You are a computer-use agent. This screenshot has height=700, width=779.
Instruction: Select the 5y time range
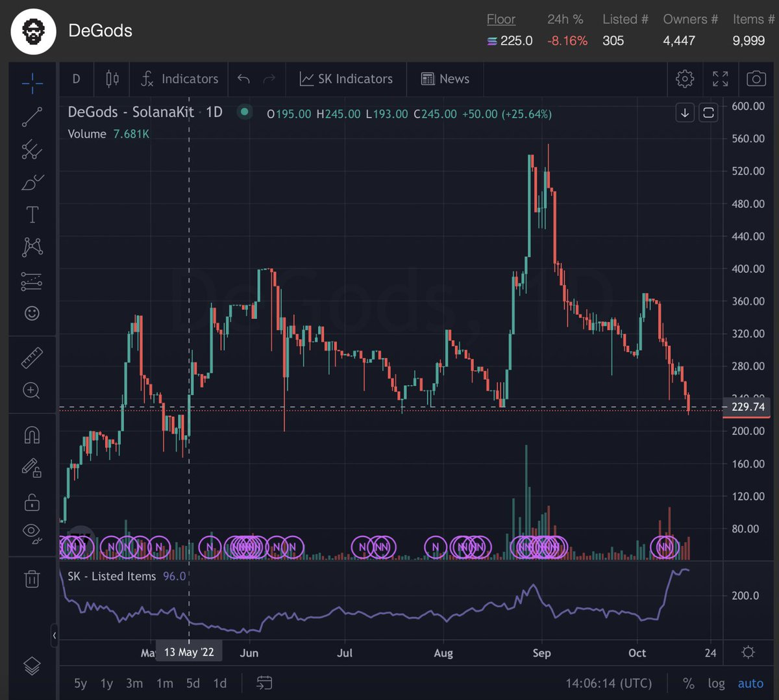pos(80,683)
